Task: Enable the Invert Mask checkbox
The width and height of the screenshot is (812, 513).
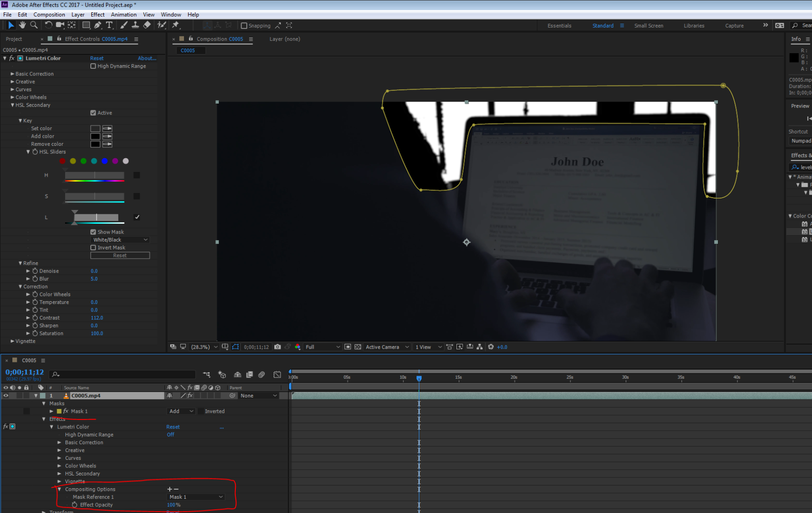Action: [x=93, y=248]
